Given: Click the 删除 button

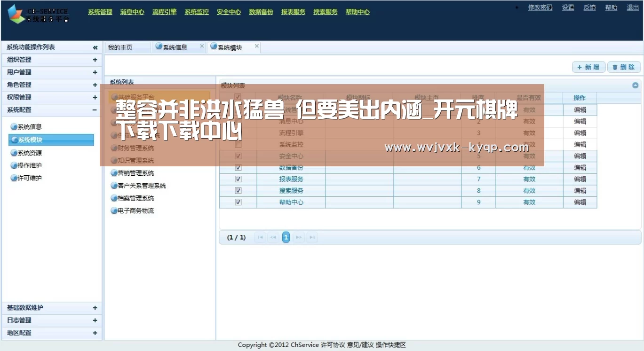Looking at the screenshot, I should point(624,67).
